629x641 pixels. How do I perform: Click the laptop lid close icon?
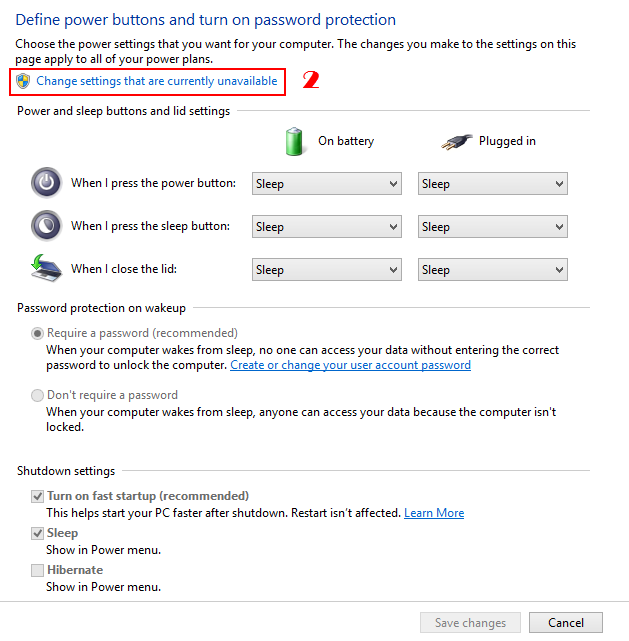pos(46,268)
